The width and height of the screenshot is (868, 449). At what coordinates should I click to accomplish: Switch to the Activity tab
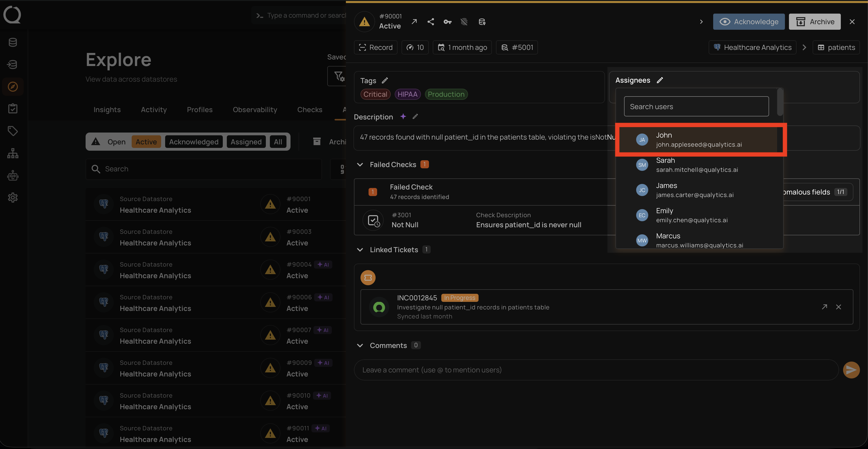(x=154, y=110)
